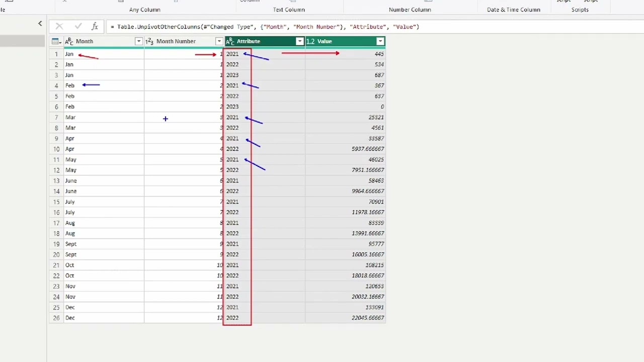Image resolution: width=644 pixels, height=362 pixels.
Task: Open the table menu icon at grid corner
Action: point(56,41)
